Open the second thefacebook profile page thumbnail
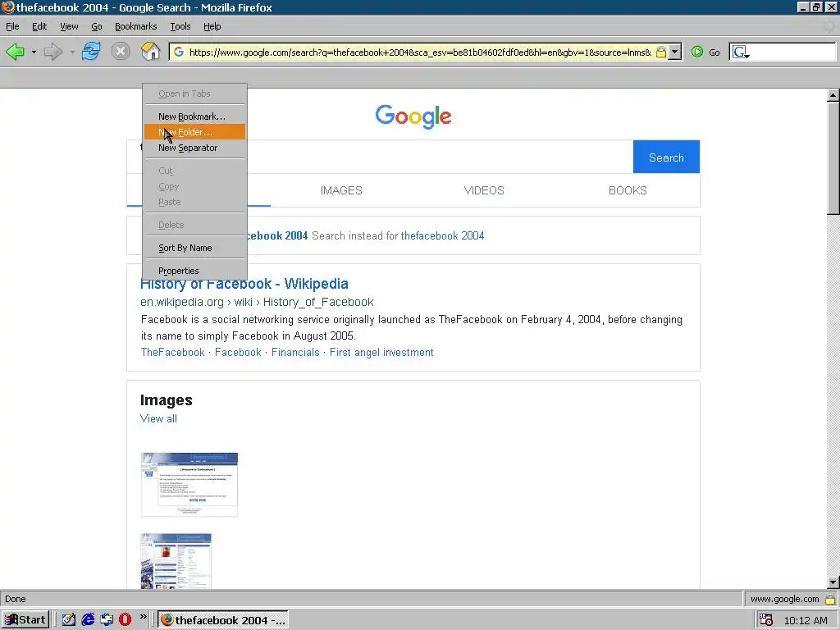This screenshot has width=840, height=630. pos(176,561)
